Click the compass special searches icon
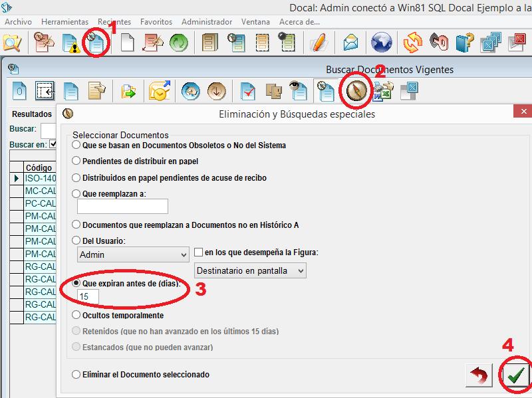The image size is (532, 398). 357,90
